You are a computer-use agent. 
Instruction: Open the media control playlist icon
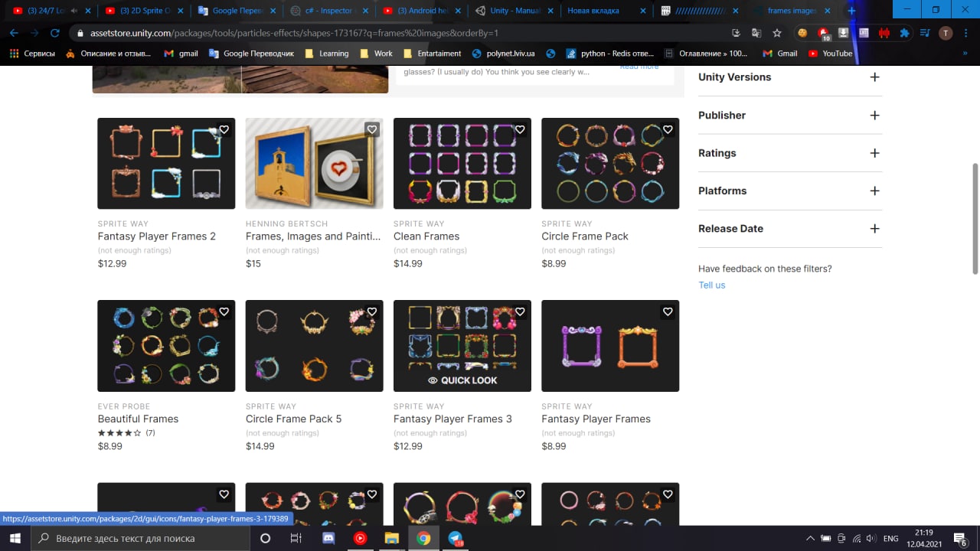925,33
